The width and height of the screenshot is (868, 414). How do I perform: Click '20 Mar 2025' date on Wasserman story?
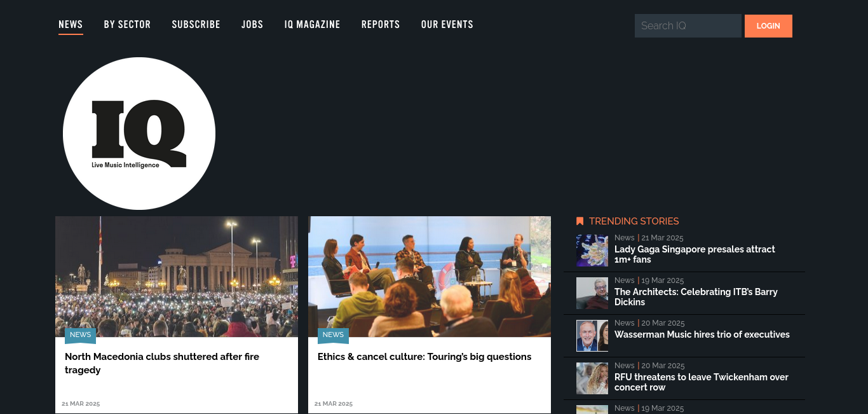click(663, 323)
